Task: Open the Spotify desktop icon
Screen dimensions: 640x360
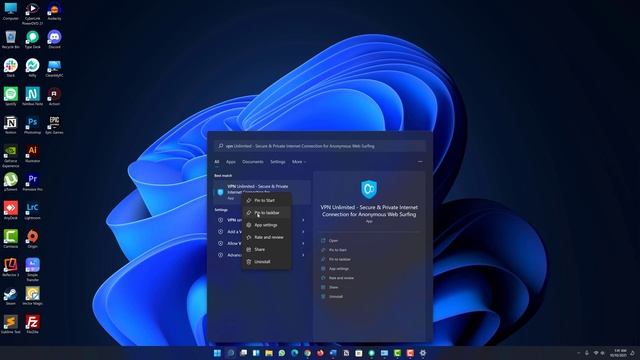Action: pos(11,96)
